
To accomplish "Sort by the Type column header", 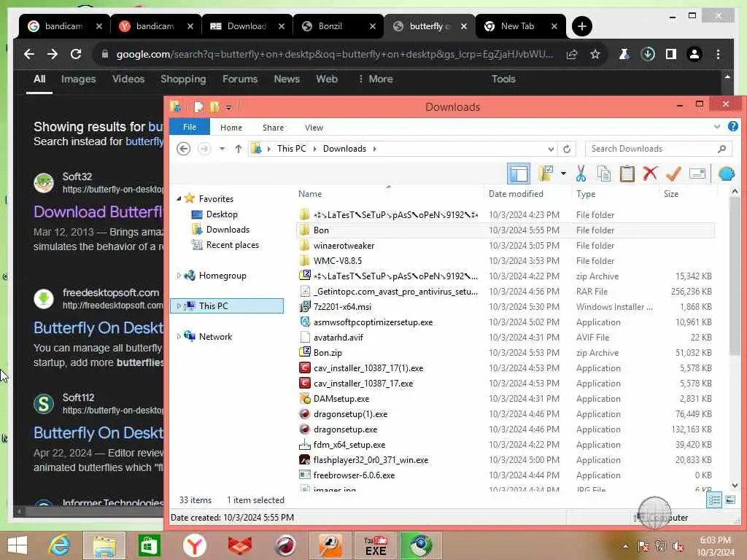I will [x=586, y=194].
